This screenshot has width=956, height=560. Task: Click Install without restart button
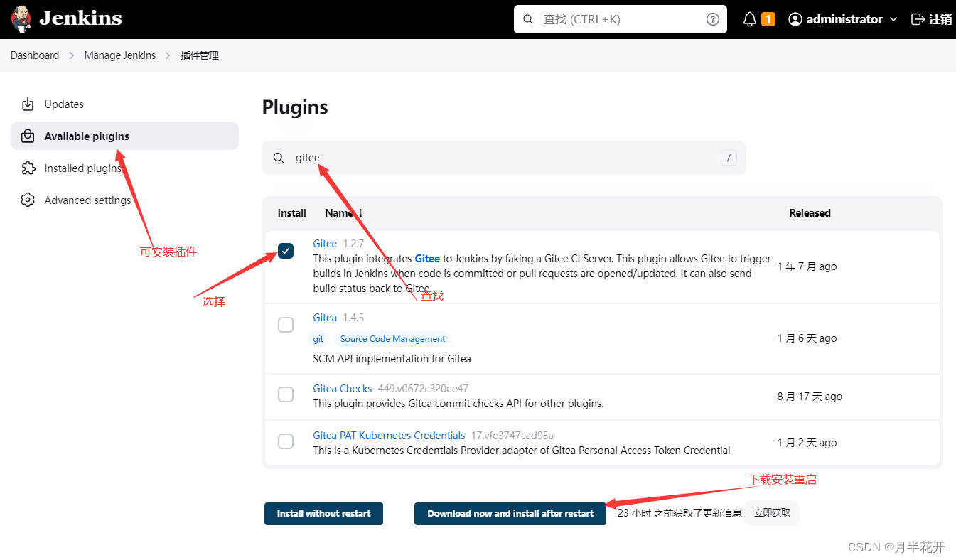(x=323, y=514)
